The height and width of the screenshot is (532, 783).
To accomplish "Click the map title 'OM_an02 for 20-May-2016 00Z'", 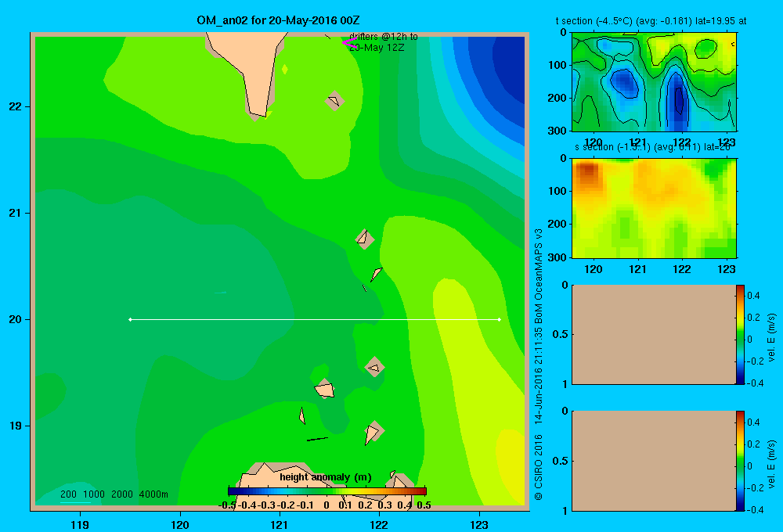I will coord(278,20).
